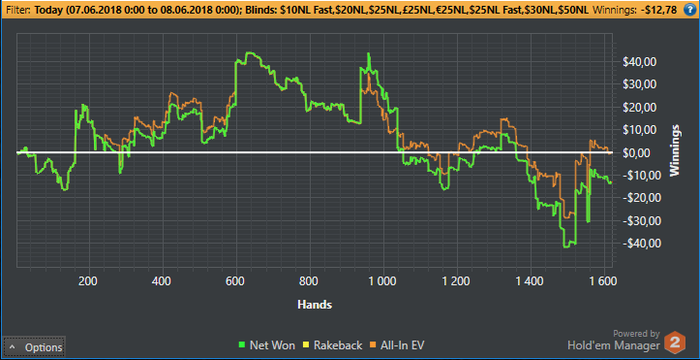
Task: Toggle the Net Won legend entry
Action: 267,345
